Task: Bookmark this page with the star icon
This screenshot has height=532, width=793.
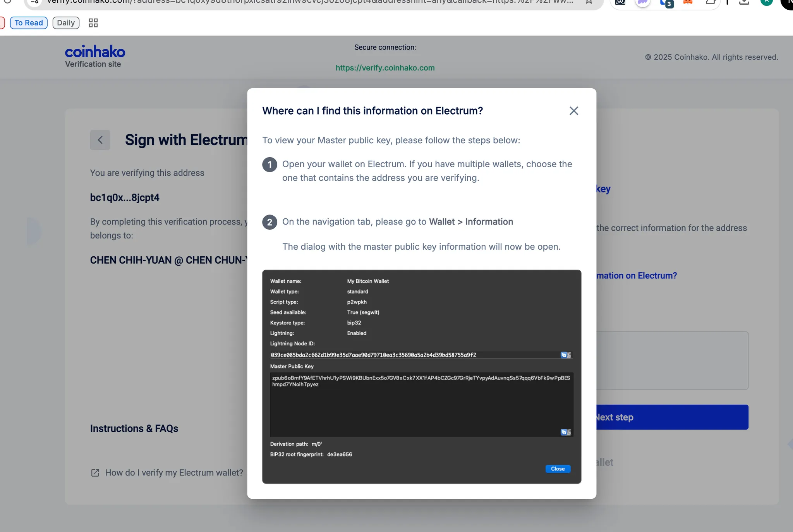Action: point(589,2)
